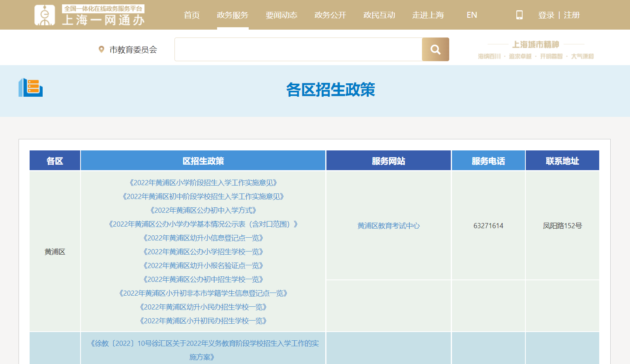Click address 凤阳路152号
This screenshot has width=630, height=364.
(562, 226)
